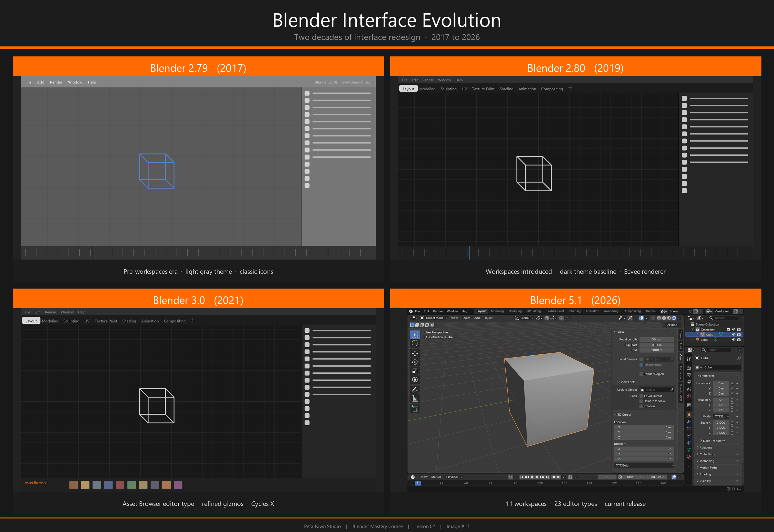The width and height of the screenshot is (774, 532).
Task: Open the XYZ Euler cursor rotation dropdown
Action: 645,466
